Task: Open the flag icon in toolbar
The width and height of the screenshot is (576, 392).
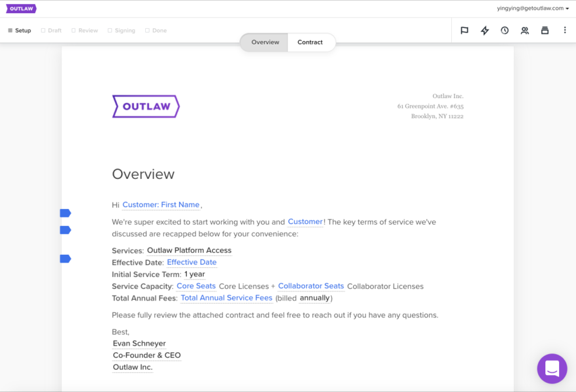Action: (x=464, y=31)
